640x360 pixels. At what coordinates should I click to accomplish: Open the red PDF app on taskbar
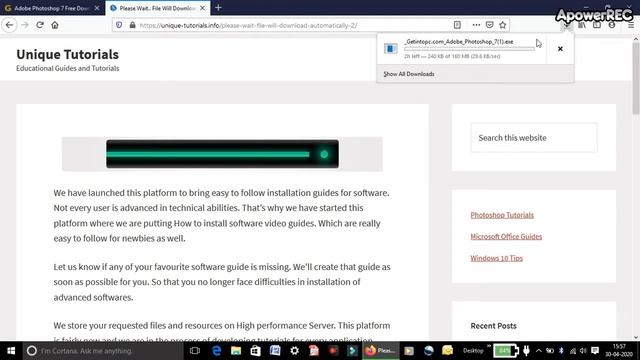point(314,351)
